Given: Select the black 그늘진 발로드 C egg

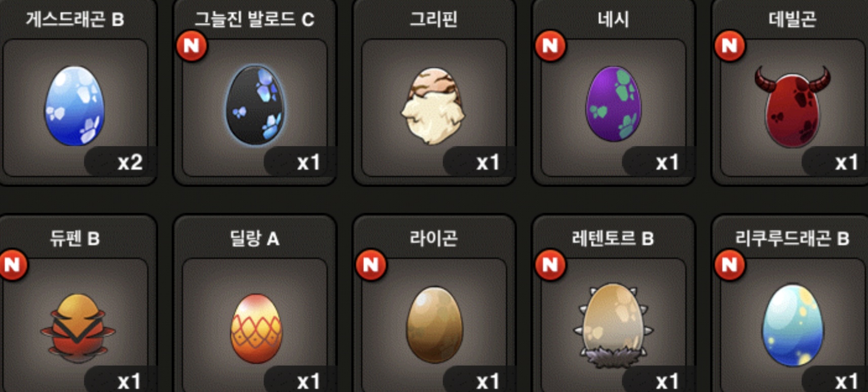Looking at the screenshot, I should click(254, 105).
